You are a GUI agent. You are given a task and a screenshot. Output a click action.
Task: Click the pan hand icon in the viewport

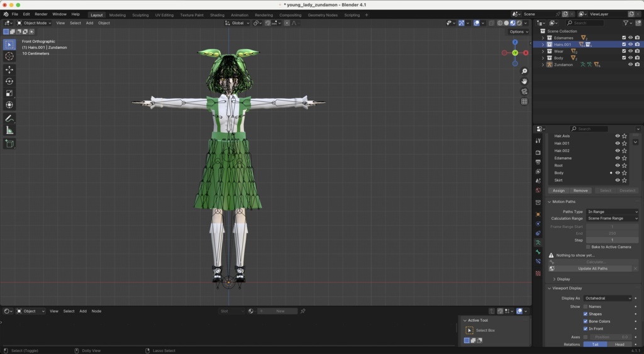pyautogui.click(x=524, y=81)
